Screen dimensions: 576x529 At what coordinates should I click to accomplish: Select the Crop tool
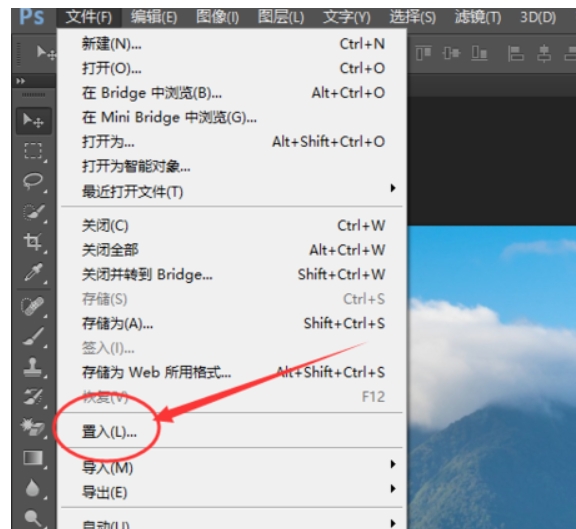click(x=33, y=242)
